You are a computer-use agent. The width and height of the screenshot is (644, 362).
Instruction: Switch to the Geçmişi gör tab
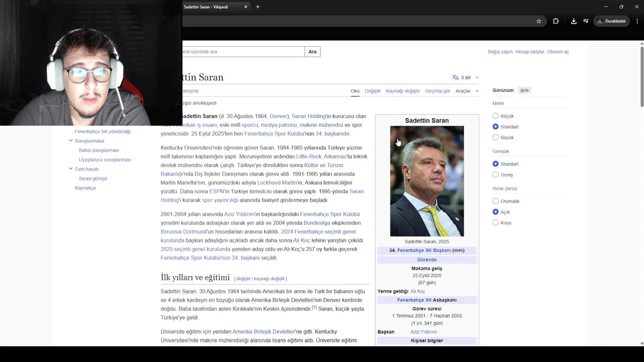pyautogui.click(x=438, y=91)
